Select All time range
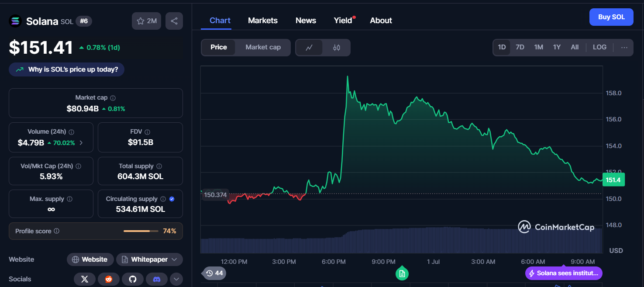The height and width of the screenshot is (287, 644). pyautogui.click(x=575, y=47)
